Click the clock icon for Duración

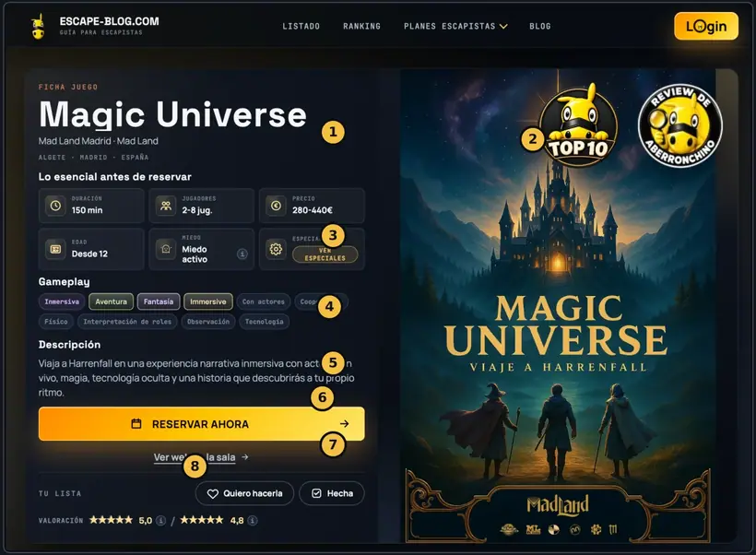[x=55, y=206]
